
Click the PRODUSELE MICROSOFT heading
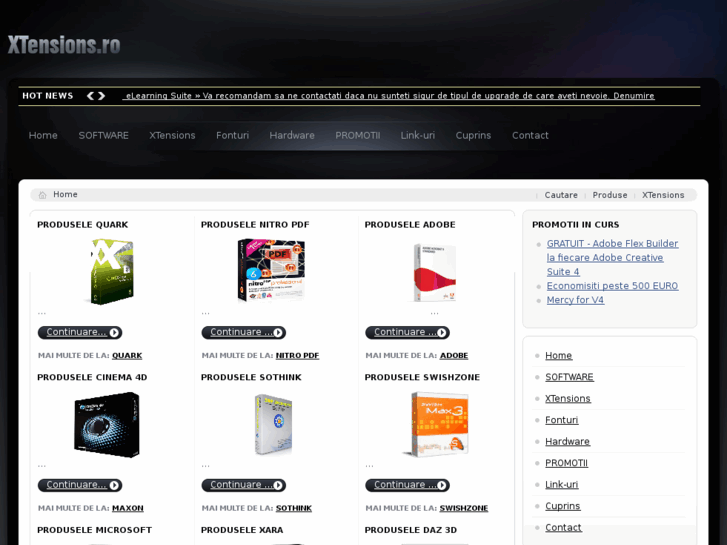click(x=95, y=530)
